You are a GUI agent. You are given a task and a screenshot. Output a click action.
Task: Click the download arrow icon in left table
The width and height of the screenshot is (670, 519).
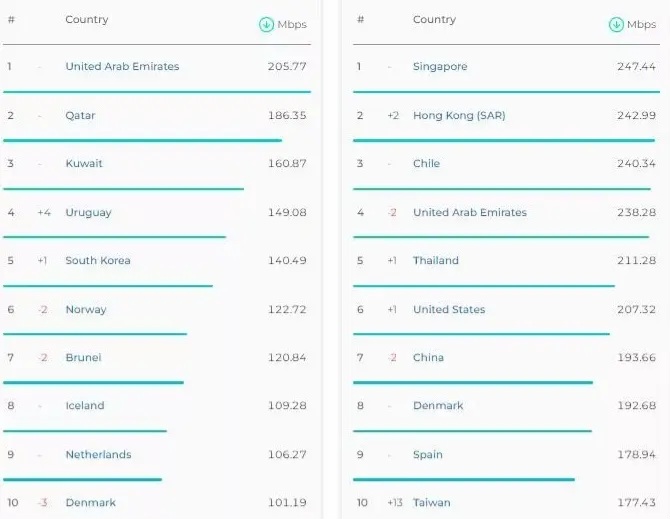pos(266,25)
